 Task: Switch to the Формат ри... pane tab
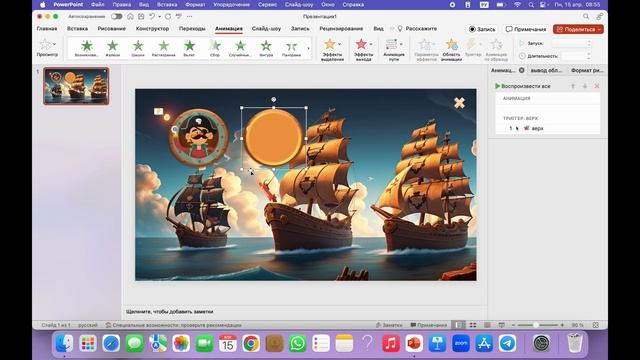[x=587, y=70]
